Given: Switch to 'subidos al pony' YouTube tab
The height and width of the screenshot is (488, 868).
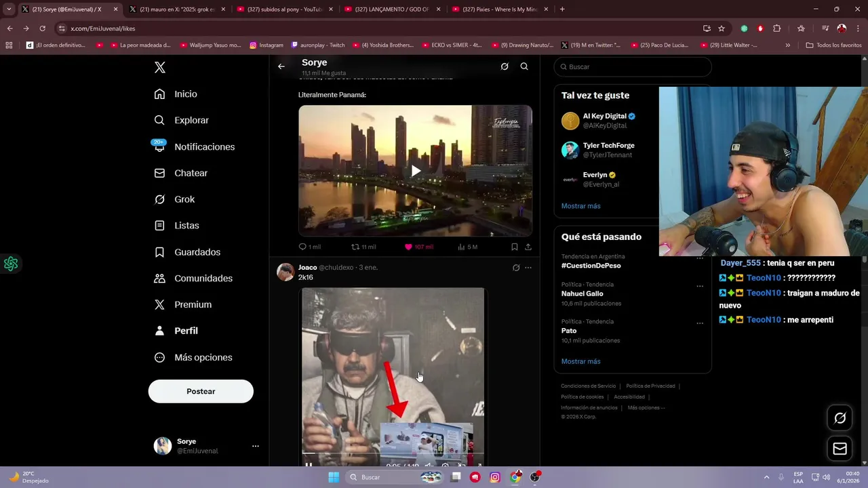Looking at the screenshot, I should (x=283, y=9).
